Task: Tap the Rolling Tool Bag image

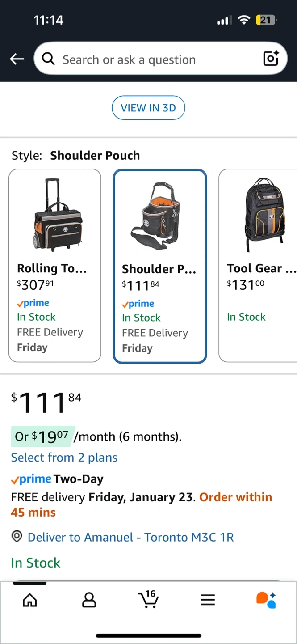Action: (54, 215)
